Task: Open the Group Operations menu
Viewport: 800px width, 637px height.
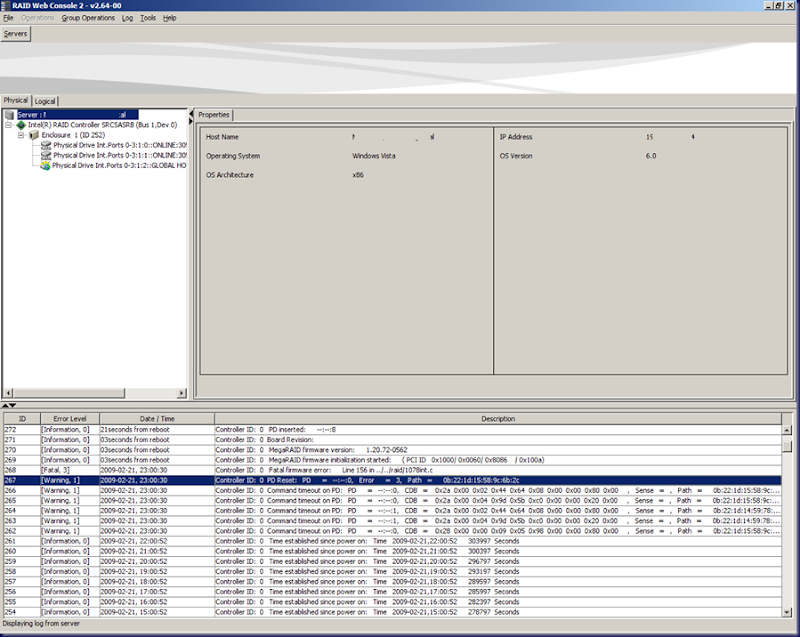Action: (88, 18)
